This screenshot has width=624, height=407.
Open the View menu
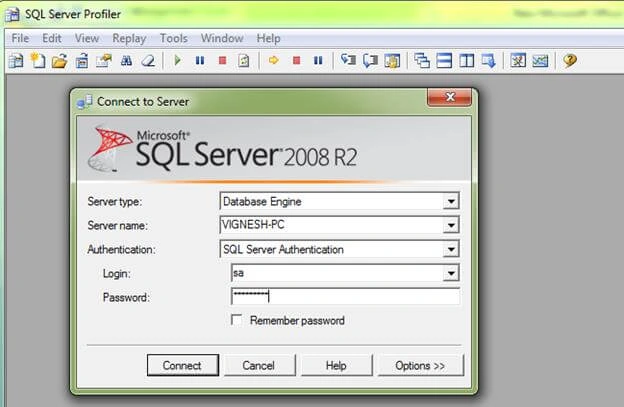click(x=87, y=38)
